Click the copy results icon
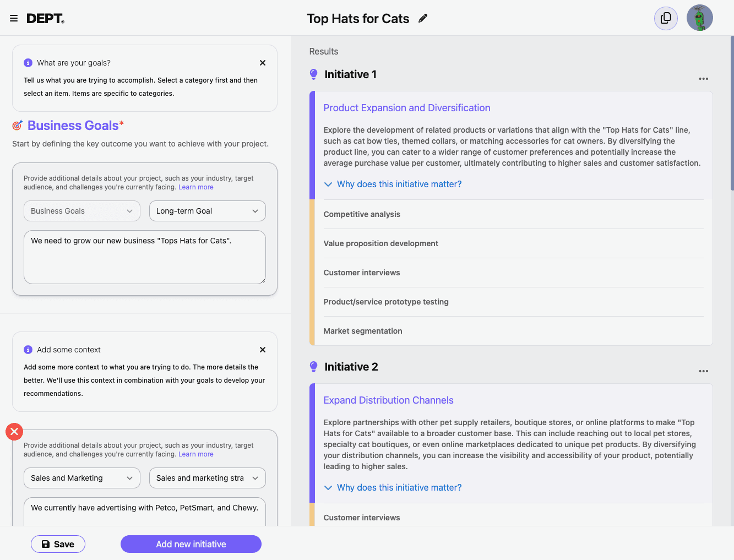 click(x=666, y=18)
